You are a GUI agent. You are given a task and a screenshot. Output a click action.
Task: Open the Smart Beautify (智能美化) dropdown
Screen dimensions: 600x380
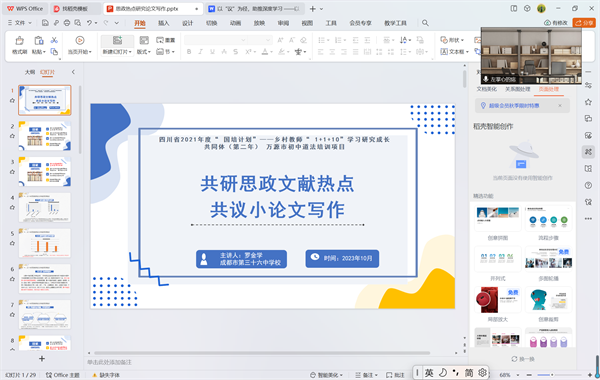click(x=326, y=375)
